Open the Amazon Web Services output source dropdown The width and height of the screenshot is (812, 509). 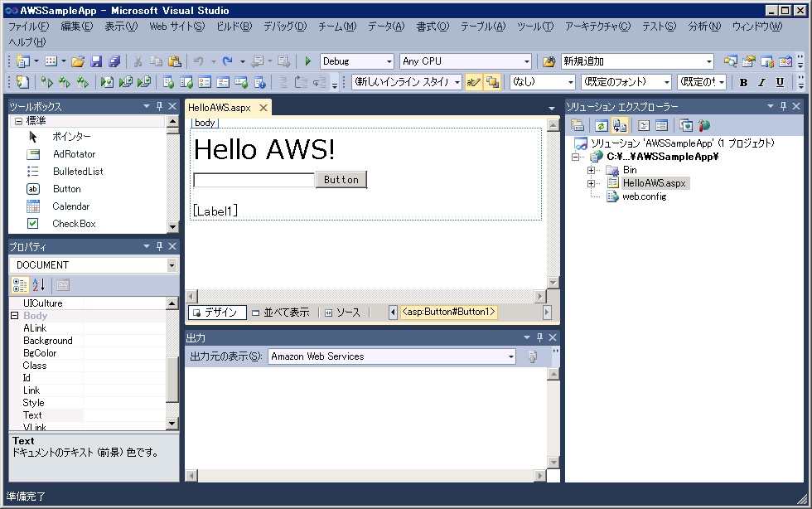[x=391, y=356]
